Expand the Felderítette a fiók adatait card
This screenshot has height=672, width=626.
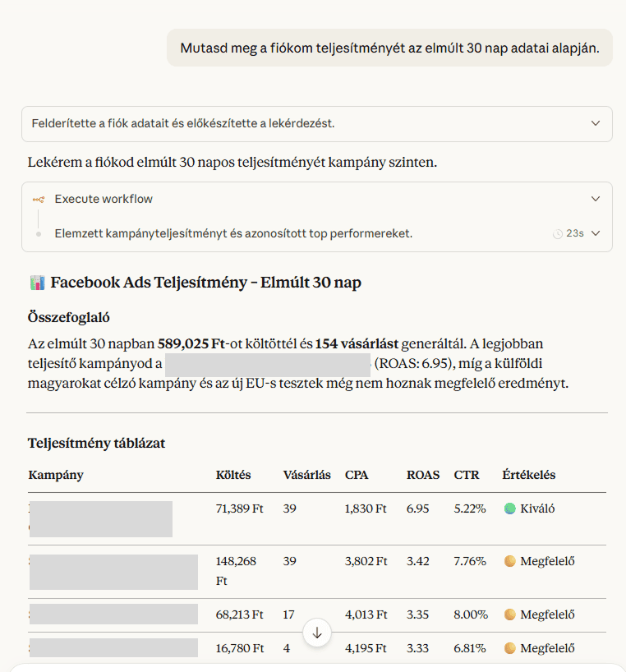(596, 123)
